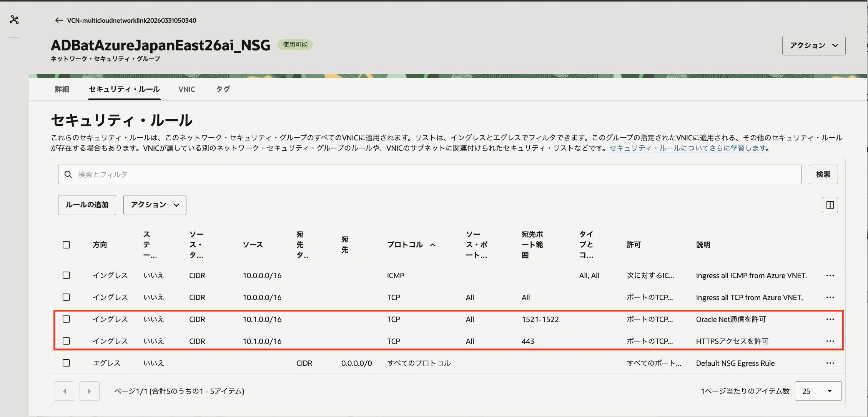This screenshot has width=868, height=417.
Task: Select all rules with header checkbox
Action: point(66,245)
